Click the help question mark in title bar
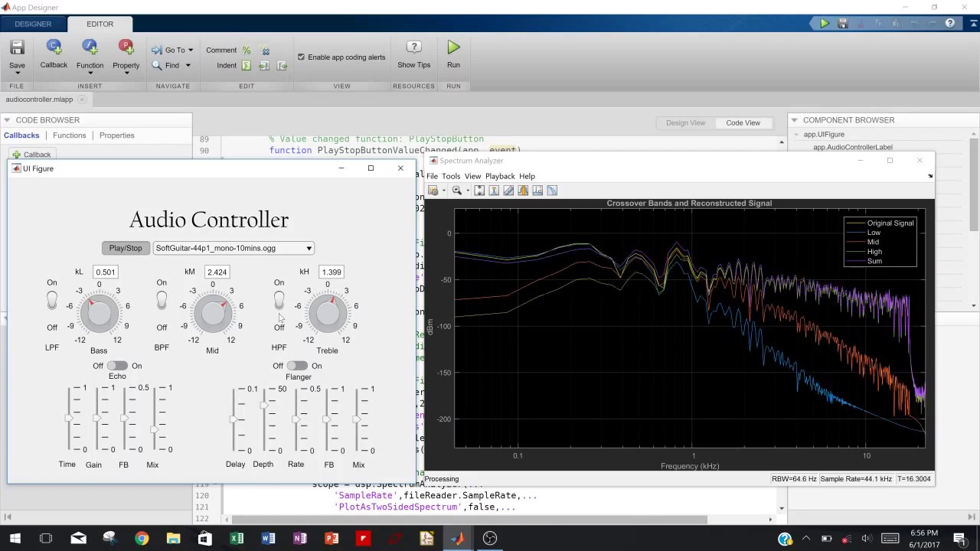Screen dimensions: 980x551 [950, 24]
